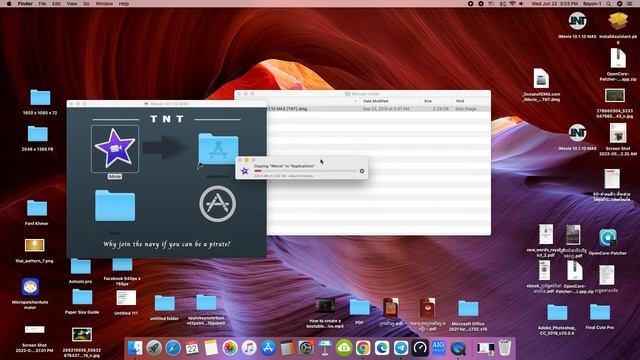Open Photos from the Dock
The image size is (640, 360).
click(230, 348)
